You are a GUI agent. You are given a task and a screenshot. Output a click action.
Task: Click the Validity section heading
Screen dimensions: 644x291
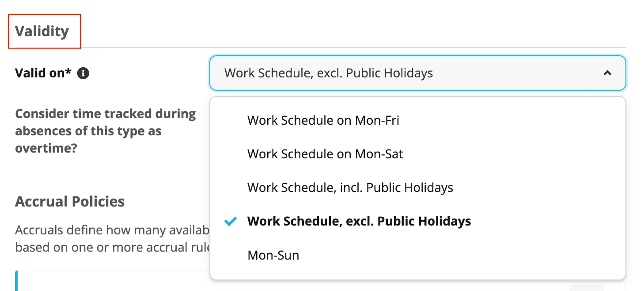42,31
